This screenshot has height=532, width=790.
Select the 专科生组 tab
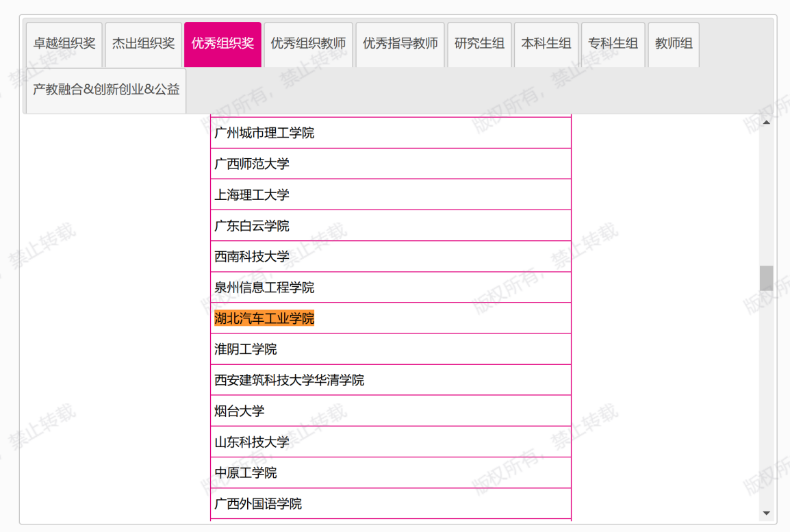[612, 44]
